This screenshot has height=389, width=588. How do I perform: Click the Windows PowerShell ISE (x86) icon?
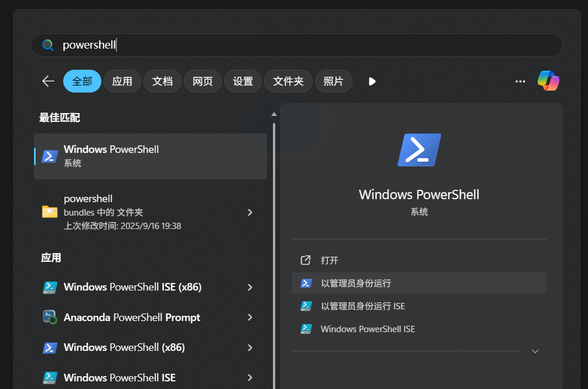coord(50,287)
